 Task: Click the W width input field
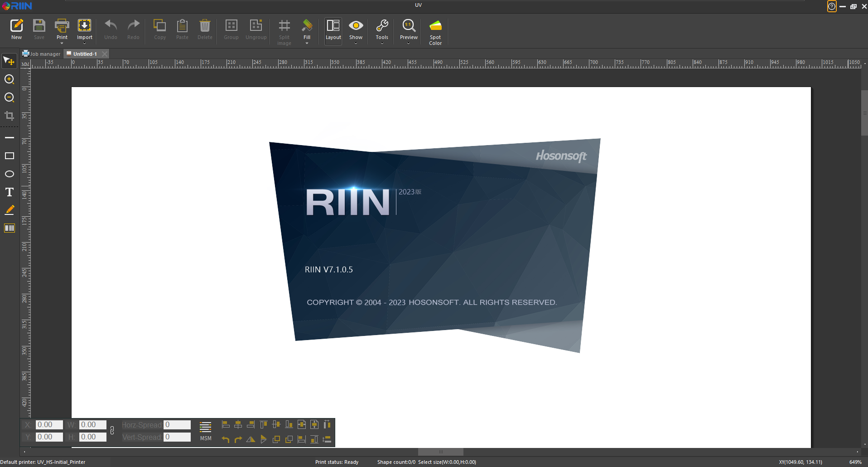(x=92, y=425)
